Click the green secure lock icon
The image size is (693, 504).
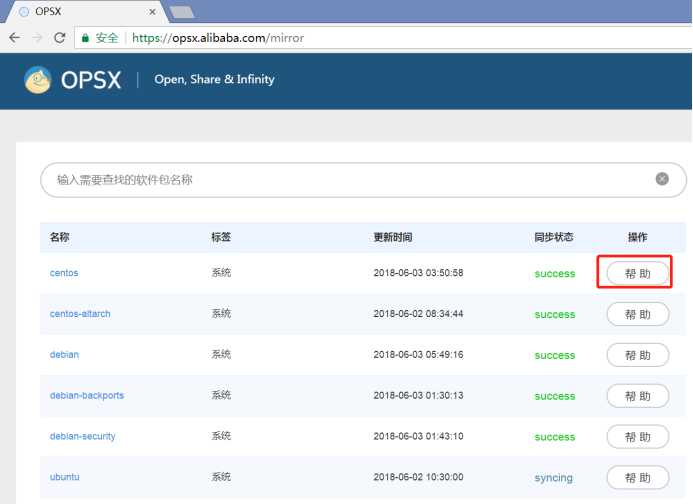(x=85, y=38)
